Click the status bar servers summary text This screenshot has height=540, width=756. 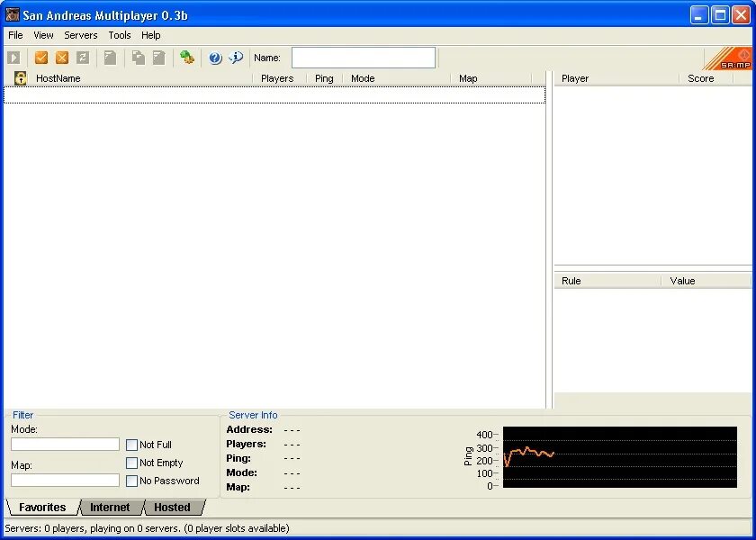tap(147, 528)
